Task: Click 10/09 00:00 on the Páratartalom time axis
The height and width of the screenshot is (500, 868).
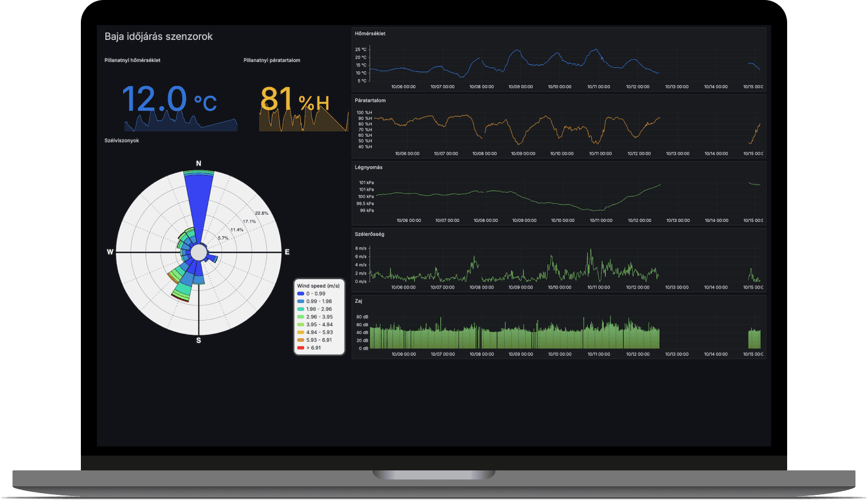Action: pos(523,154)
